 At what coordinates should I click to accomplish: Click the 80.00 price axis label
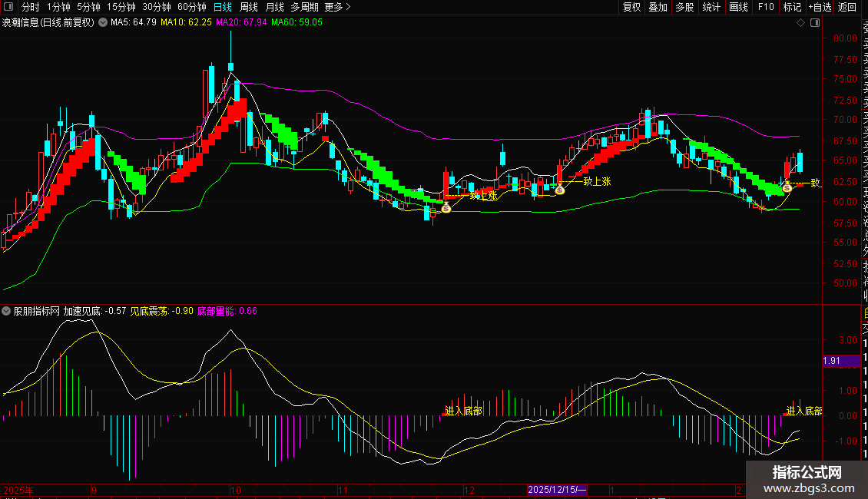[x=845, y=38]
